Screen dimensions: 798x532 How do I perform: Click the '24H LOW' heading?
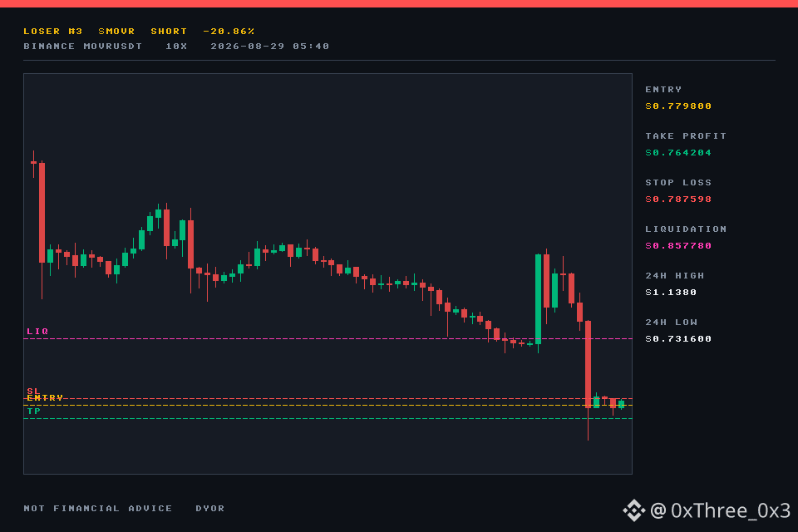(672, 323)
